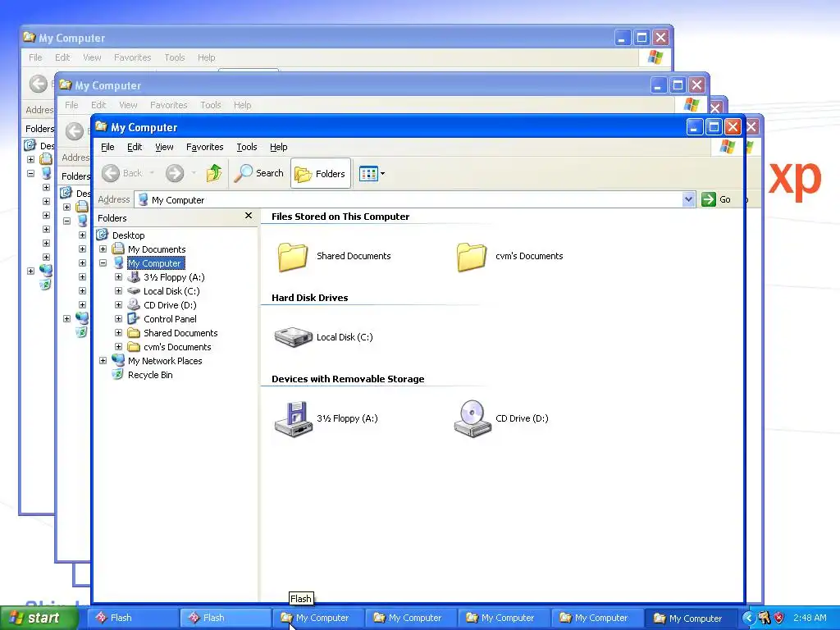
Task: Click Back arrow in rearmost My Computer window
Action: 39,84
